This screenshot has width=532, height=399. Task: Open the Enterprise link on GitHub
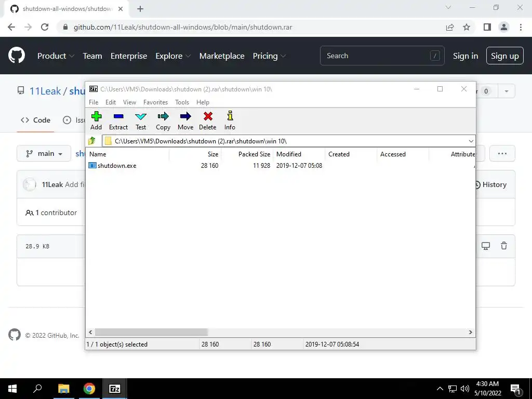(x=129, y=56)
